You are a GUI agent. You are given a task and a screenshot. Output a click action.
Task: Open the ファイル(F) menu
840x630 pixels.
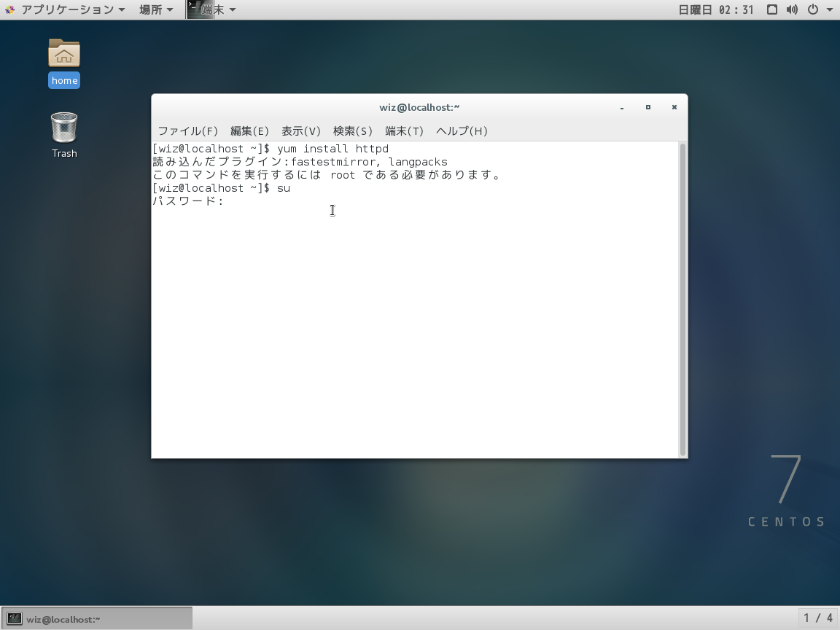188,131
